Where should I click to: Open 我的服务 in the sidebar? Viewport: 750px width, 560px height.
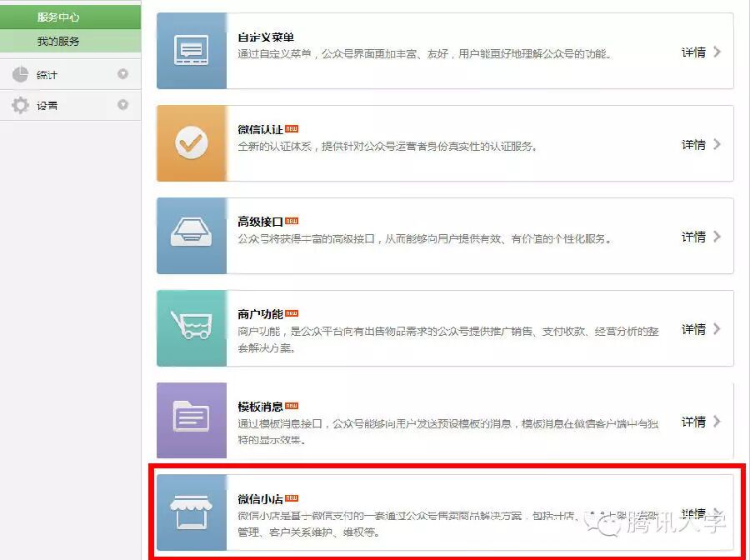pos(70,41)
